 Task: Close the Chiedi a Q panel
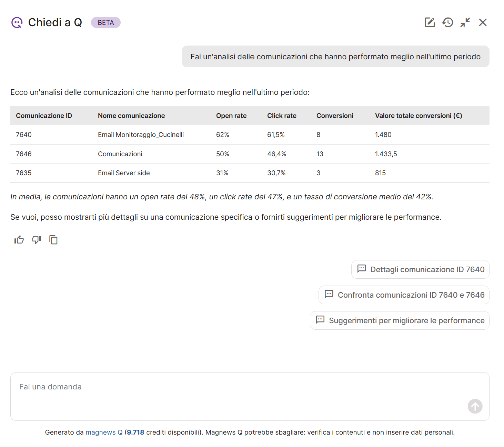pyautogui.click(x=483, y=22)
